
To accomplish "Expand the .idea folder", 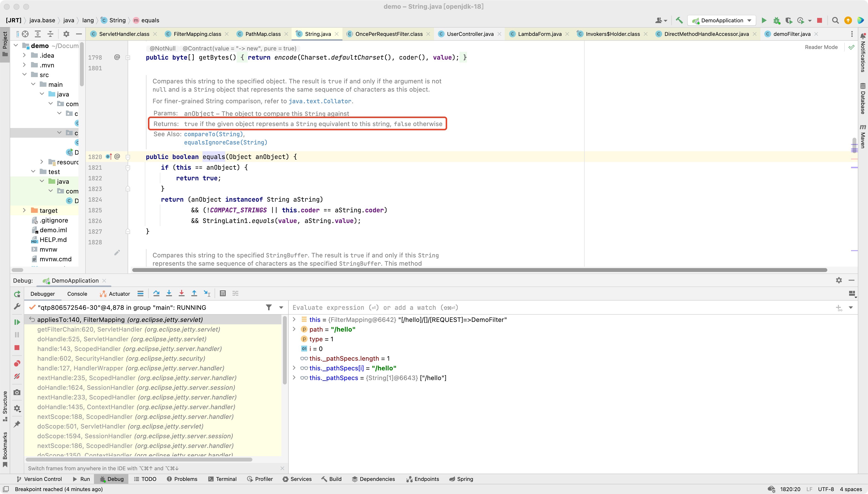I will [24, 55].
